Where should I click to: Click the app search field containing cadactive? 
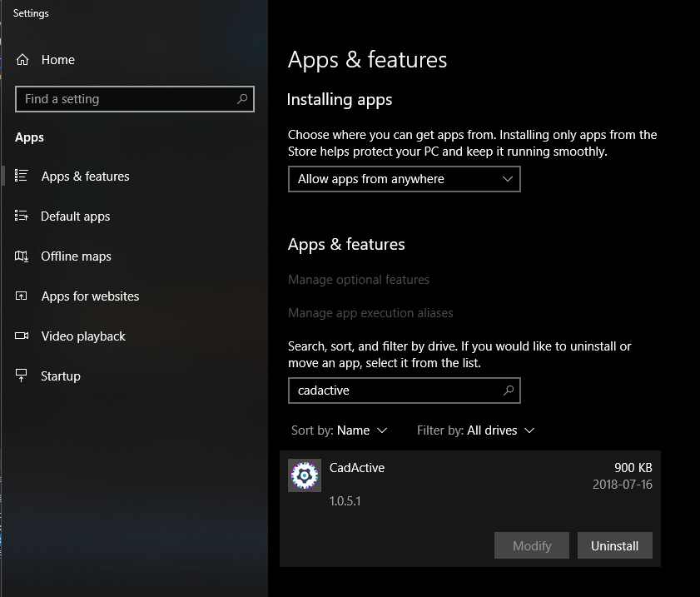click(404, 391)
